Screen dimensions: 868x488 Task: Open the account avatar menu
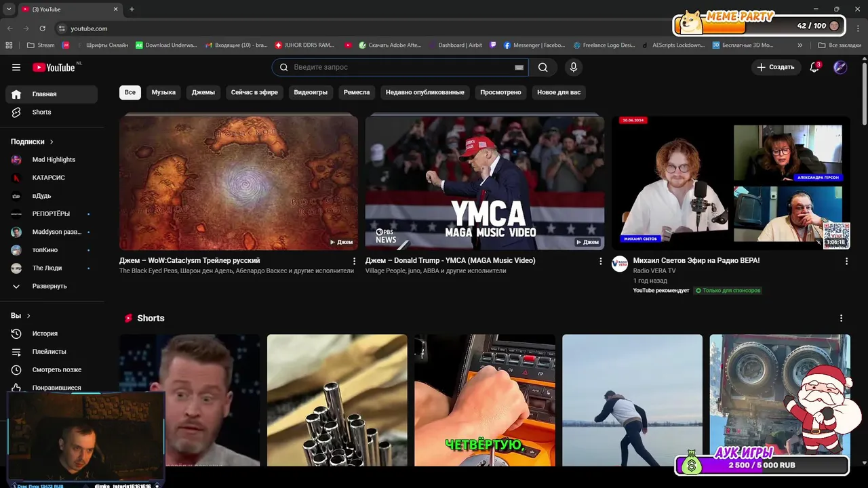pyautogui.click(x=840, y=67)
